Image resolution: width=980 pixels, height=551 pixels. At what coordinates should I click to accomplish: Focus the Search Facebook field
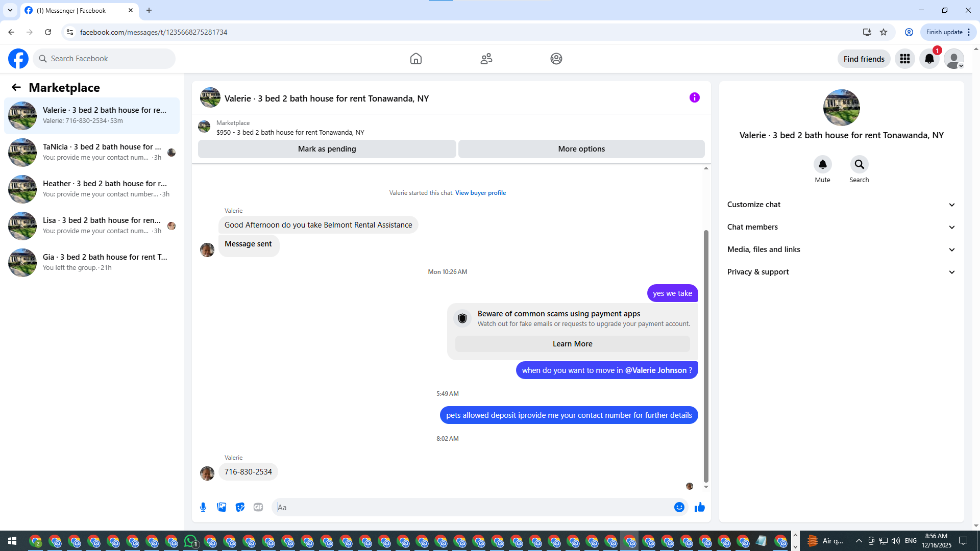104,59
